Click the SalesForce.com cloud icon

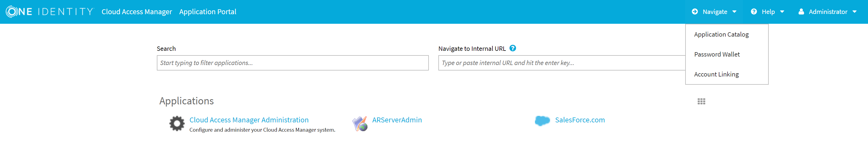(542, 120)
